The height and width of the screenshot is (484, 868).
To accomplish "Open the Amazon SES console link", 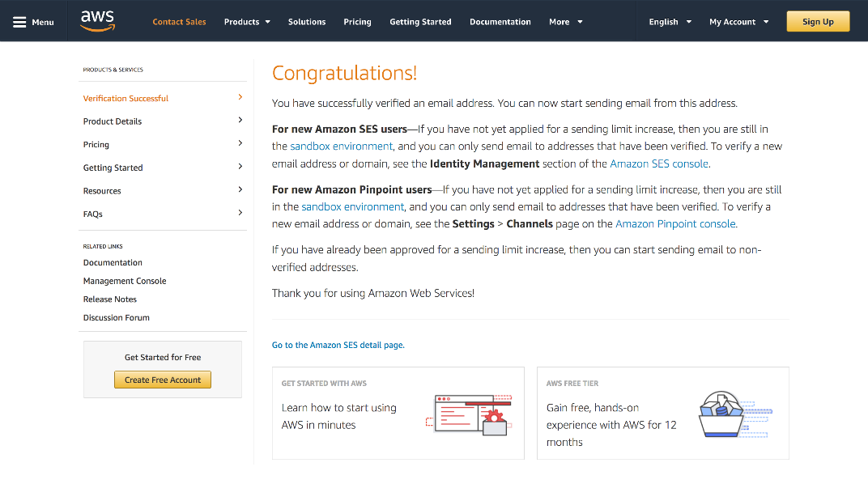I will click(659, 163).
